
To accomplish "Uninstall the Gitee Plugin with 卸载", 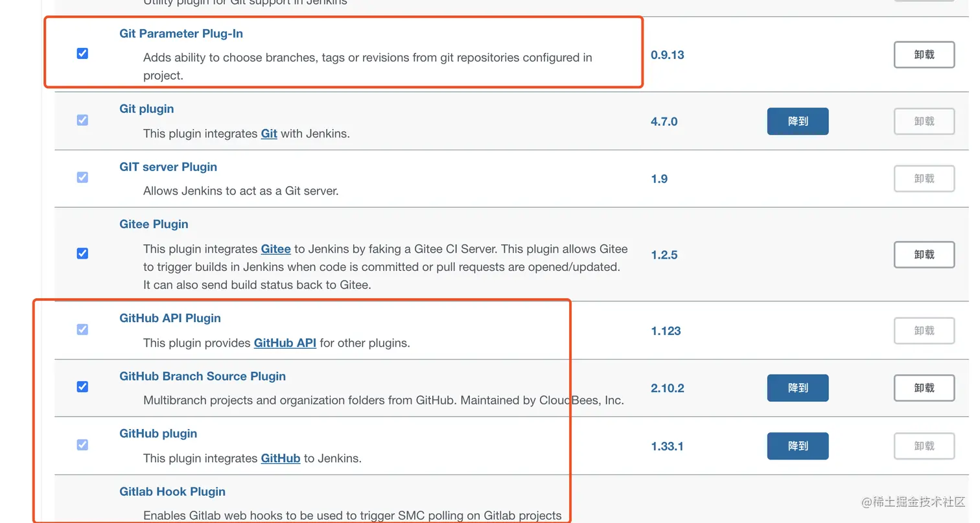I will click(x=924, y=255).
